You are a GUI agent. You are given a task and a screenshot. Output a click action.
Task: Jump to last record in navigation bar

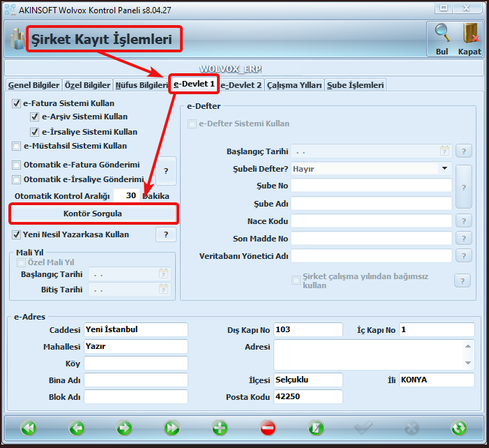[172, 427]
